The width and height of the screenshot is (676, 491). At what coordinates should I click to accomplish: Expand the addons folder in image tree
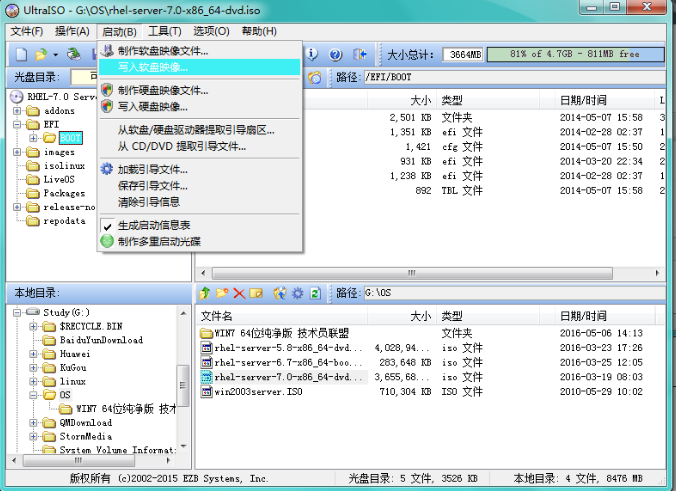17,111
